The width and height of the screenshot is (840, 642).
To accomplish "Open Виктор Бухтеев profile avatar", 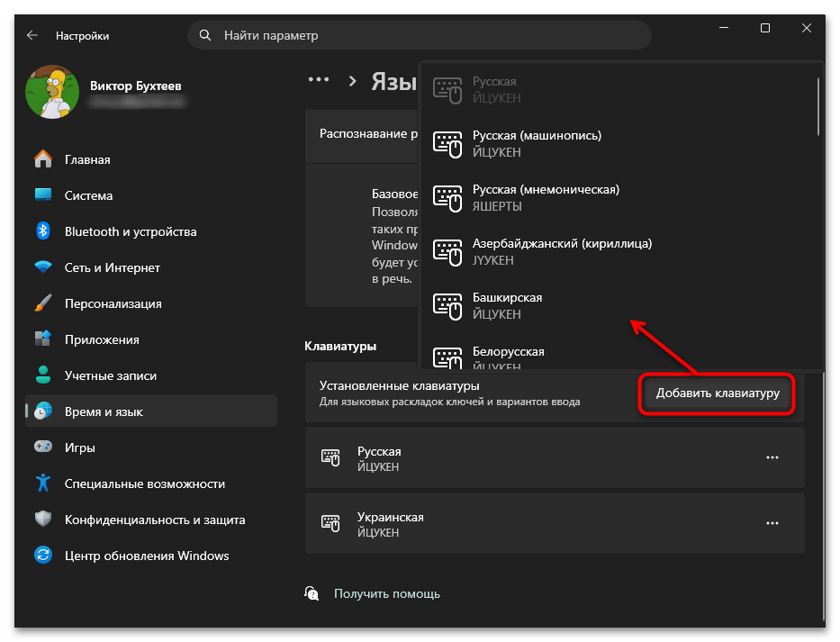I will [x=52, y=92].
